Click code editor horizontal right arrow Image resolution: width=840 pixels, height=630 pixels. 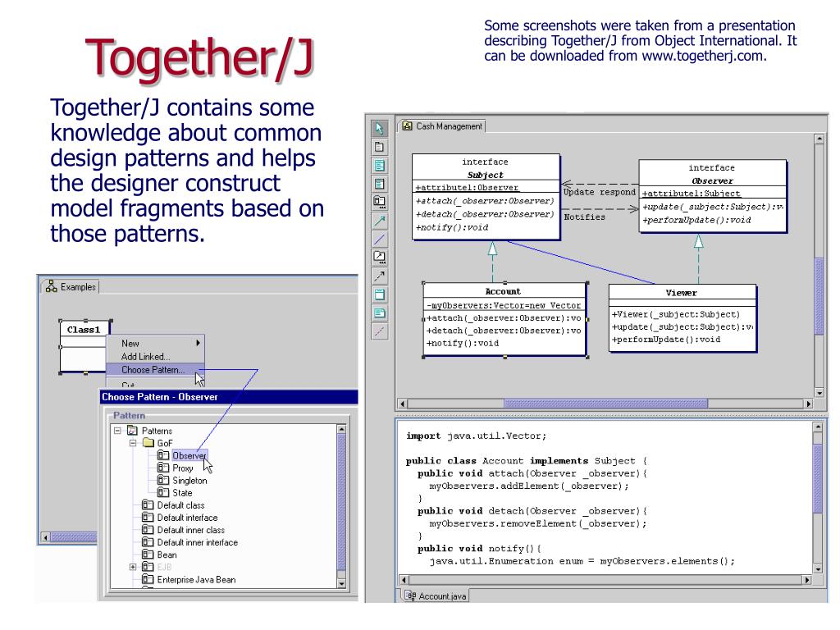click(806, 580)
